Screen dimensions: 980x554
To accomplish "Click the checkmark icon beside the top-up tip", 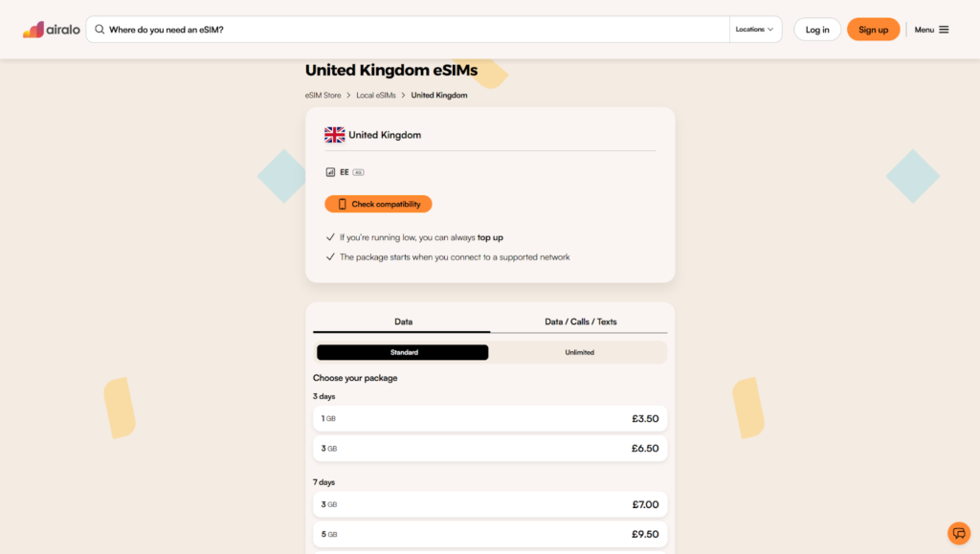I will [331, 236].
